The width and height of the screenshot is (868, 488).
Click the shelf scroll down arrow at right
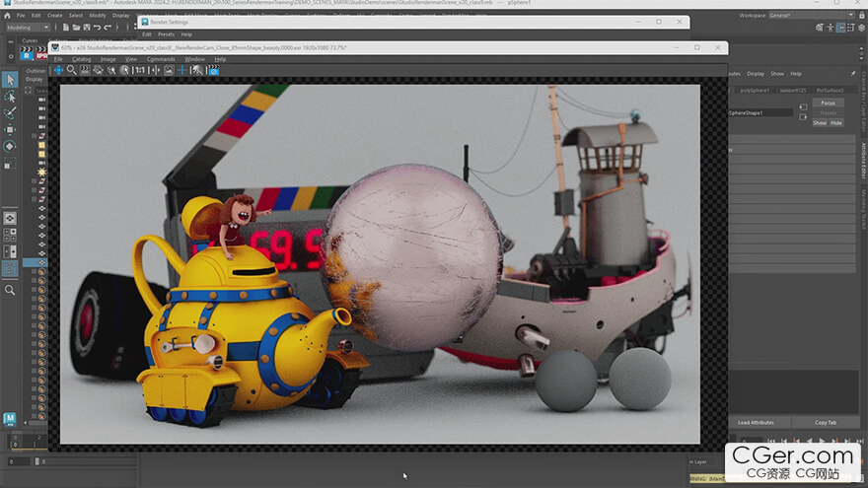coord(861,57)
